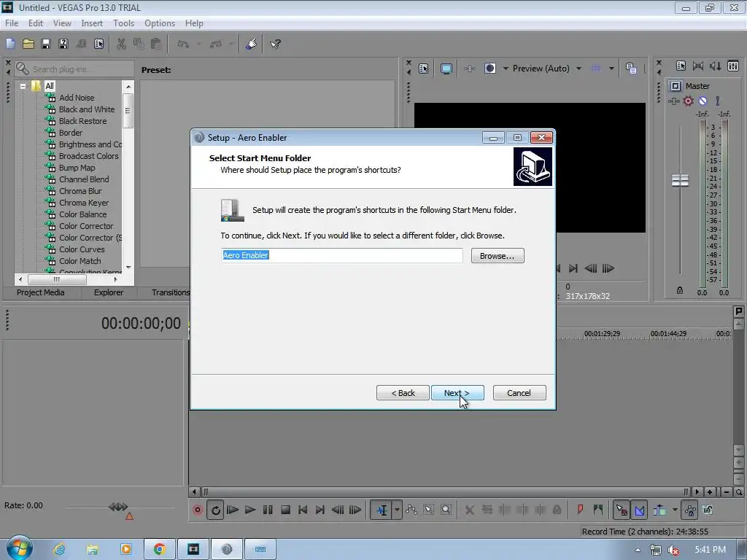Toggle Split Screen View in preview
Screen dimensions: 747x560
point(489,69)
